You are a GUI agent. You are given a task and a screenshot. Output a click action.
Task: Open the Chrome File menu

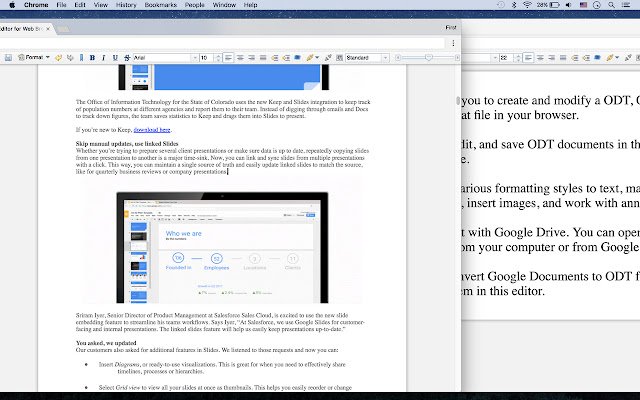click(x=61, y=5)
